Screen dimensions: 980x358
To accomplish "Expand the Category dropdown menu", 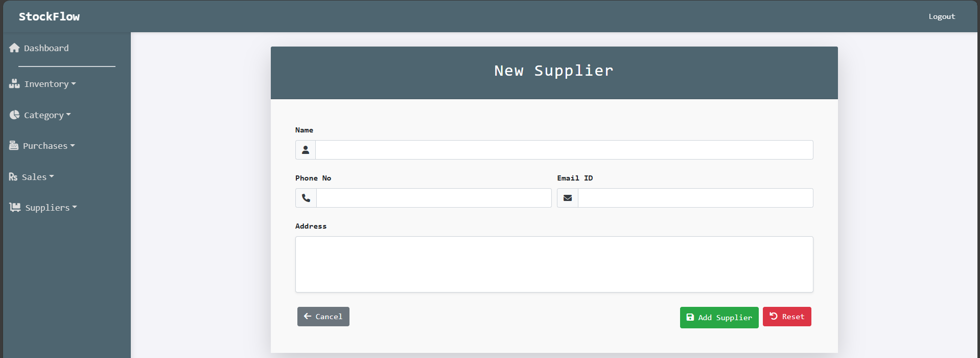I will pos(47,115).
